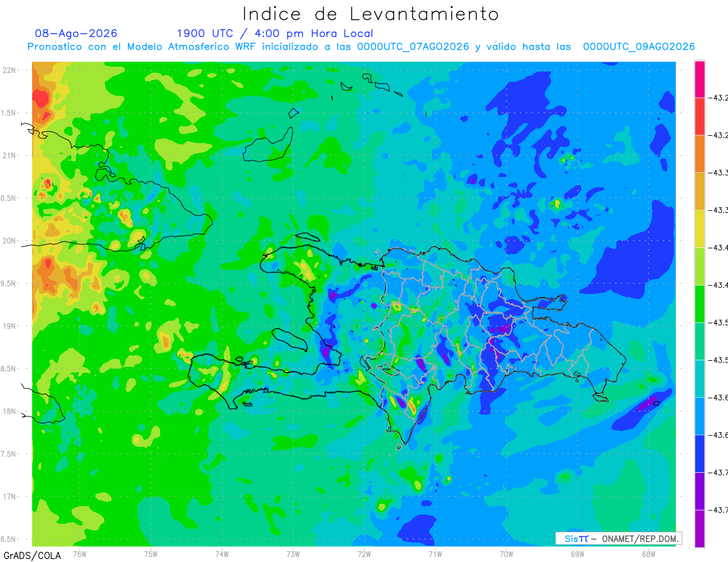728x562 pixels.
Task: Pick the orange swatch in the color legend
Action: point(699,154)
